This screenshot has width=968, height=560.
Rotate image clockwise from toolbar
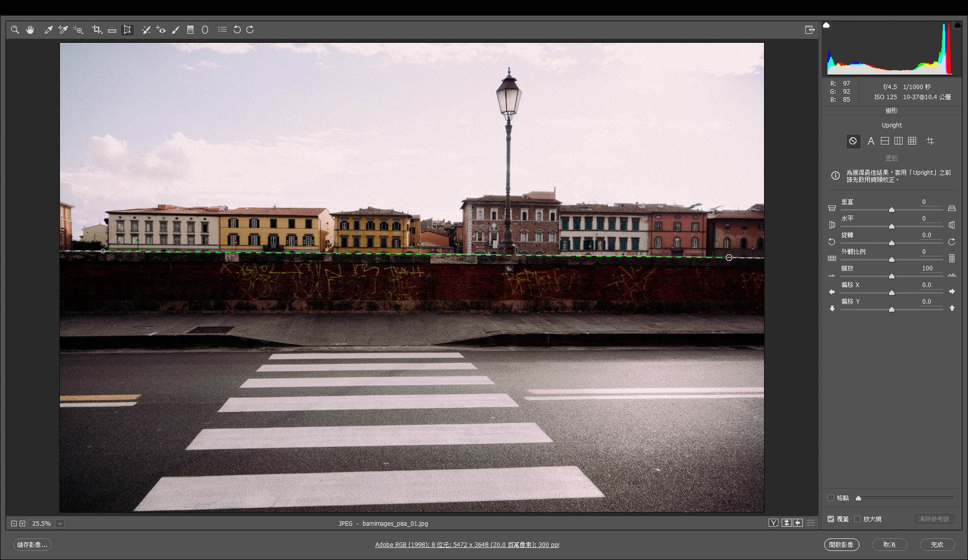click(250, 30)
